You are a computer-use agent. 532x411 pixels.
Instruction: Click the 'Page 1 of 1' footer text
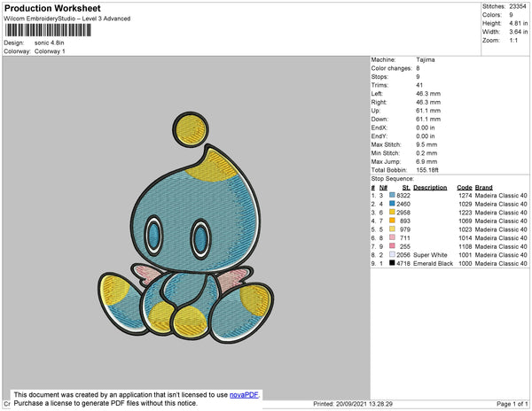(x=512, y=404)
